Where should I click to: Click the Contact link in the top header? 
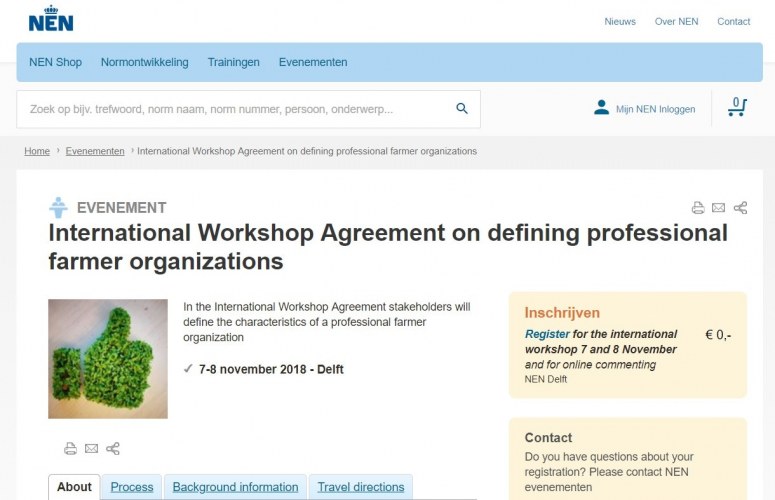click(733, 22)
